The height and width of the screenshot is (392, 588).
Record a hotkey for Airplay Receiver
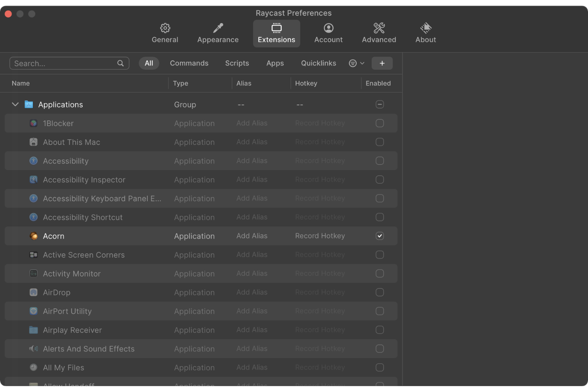point(320,330)
